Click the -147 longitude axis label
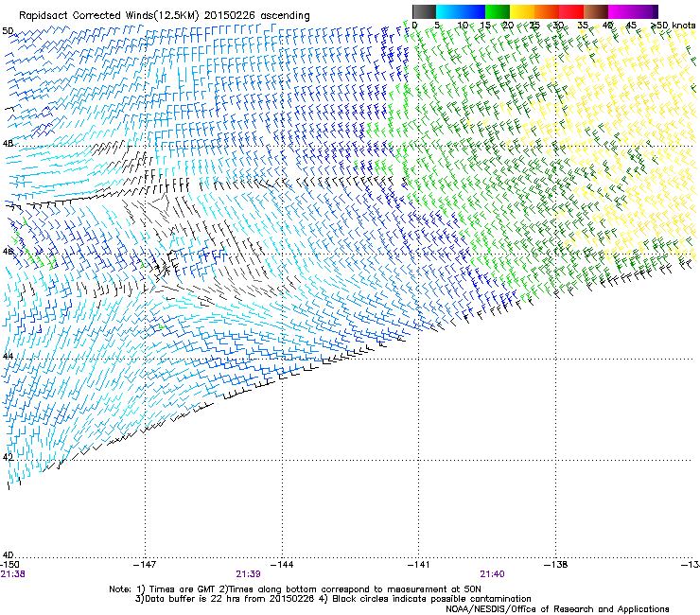 145,565
